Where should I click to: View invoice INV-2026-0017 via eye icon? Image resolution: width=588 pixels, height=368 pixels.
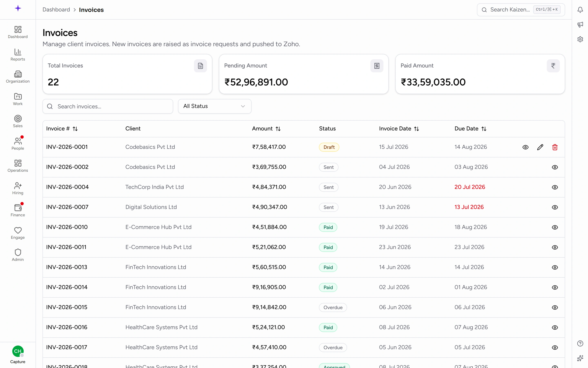coord(555,348)
